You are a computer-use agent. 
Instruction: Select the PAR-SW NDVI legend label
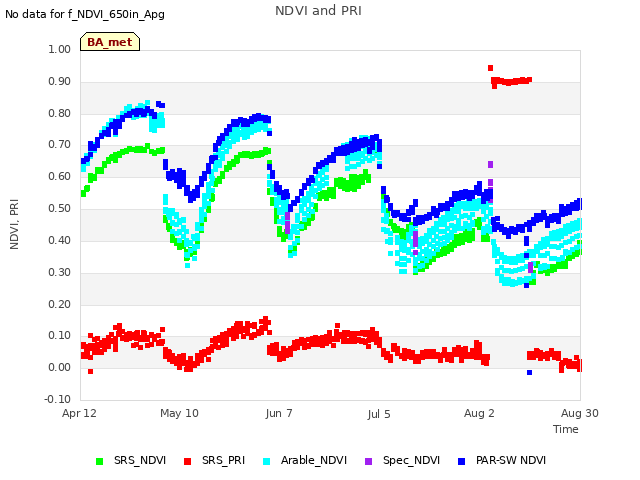[511, 460]
